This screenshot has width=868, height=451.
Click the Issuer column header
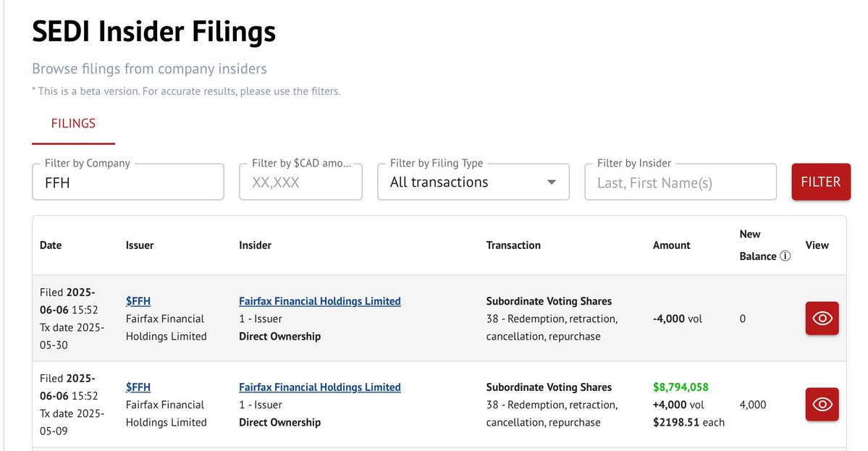tap(140, 245)
